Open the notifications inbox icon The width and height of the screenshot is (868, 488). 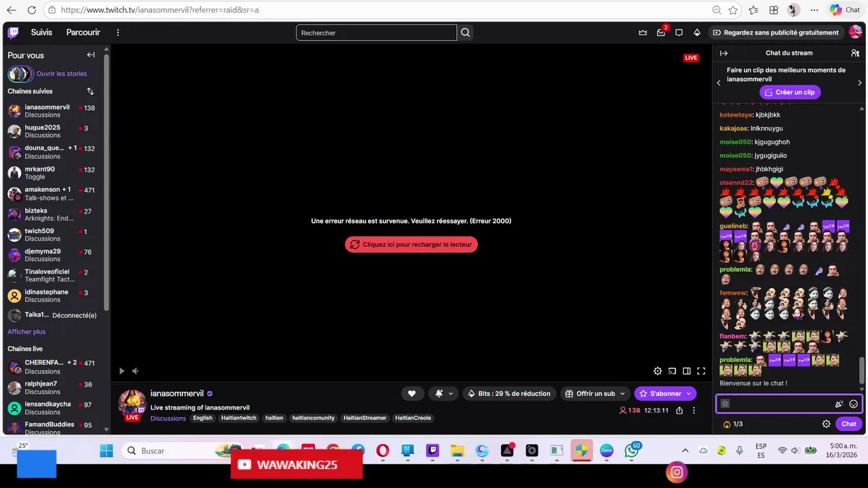[x=661, y=33]
